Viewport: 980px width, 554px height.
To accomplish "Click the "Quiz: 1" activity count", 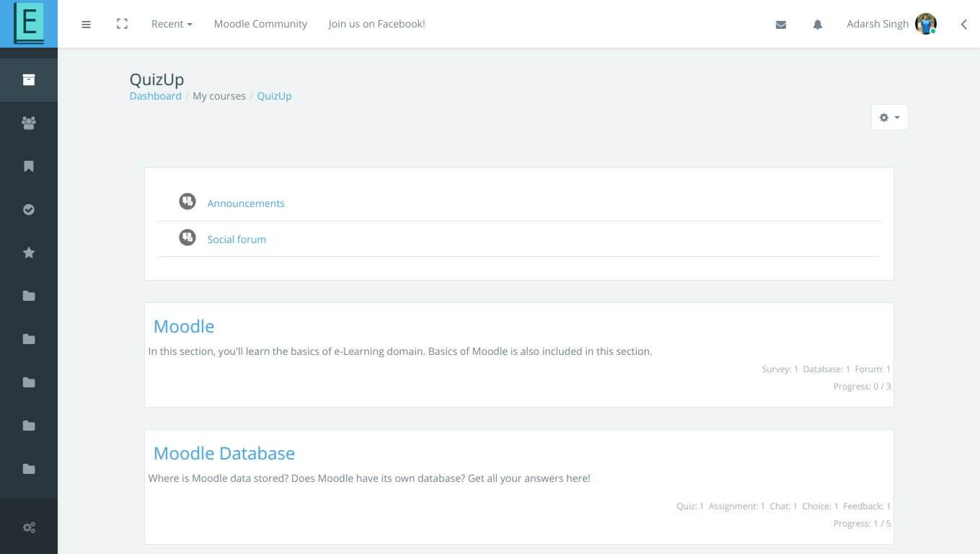I will pos(690,506).
